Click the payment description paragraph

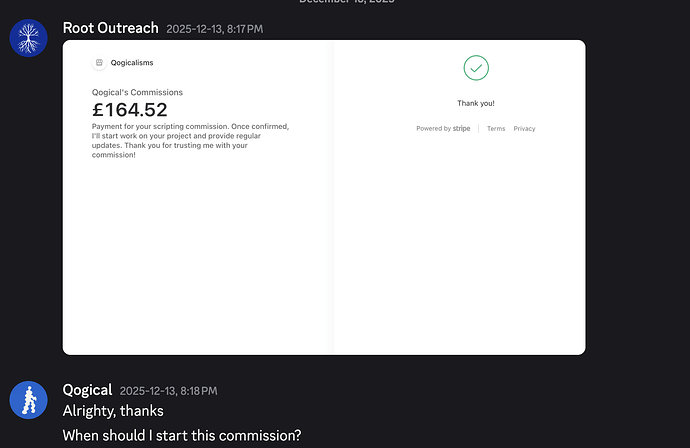point(191,140)
